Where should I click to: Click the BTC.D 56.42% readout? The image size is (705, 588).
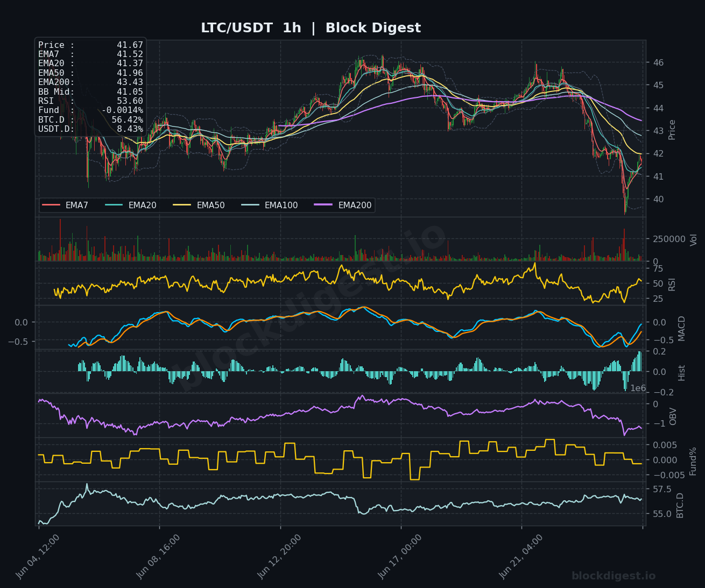90,120
